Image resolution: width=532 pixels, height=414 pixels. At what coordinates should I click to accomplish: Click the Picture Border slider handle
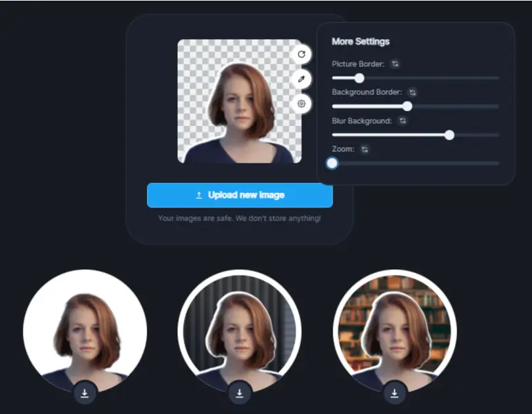coord(359,78)
